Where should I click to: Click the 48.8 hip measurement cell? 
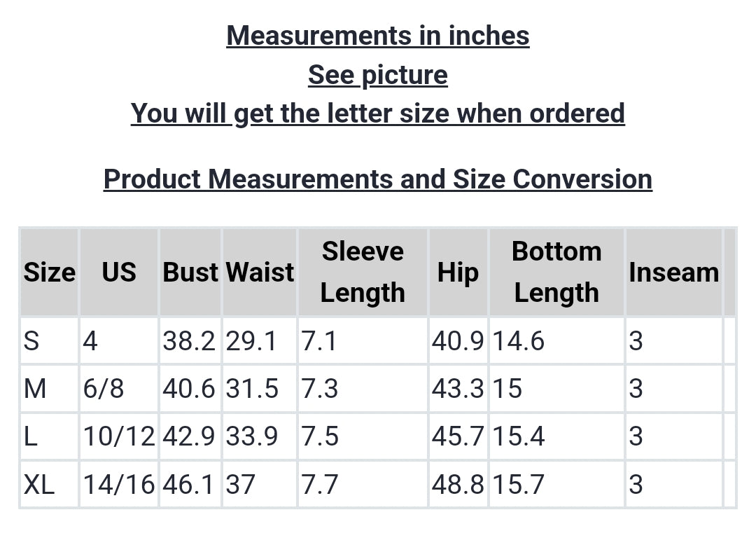click(x=458, y=484)
